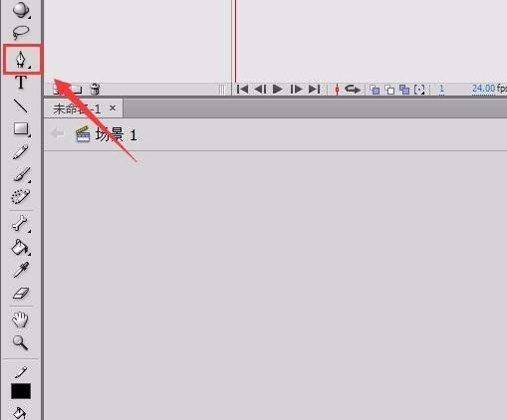Close the 未命名-1 document tab

click(x=113, y=108)
